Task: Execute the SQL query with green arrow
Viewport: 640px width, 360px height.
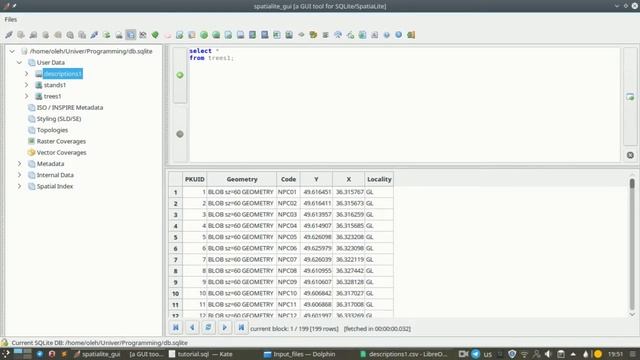Action: tap(180, 75)
